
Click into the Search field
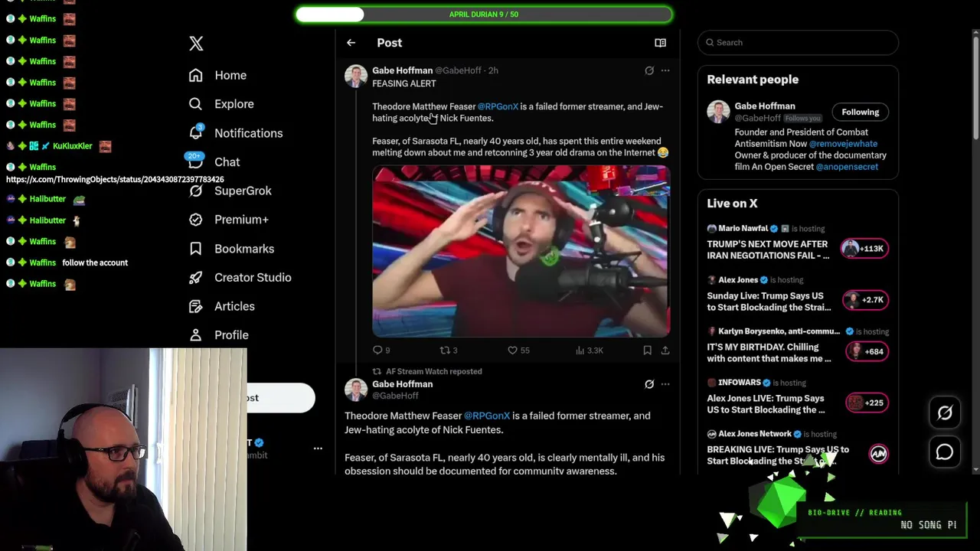click(x=798, y=43)
